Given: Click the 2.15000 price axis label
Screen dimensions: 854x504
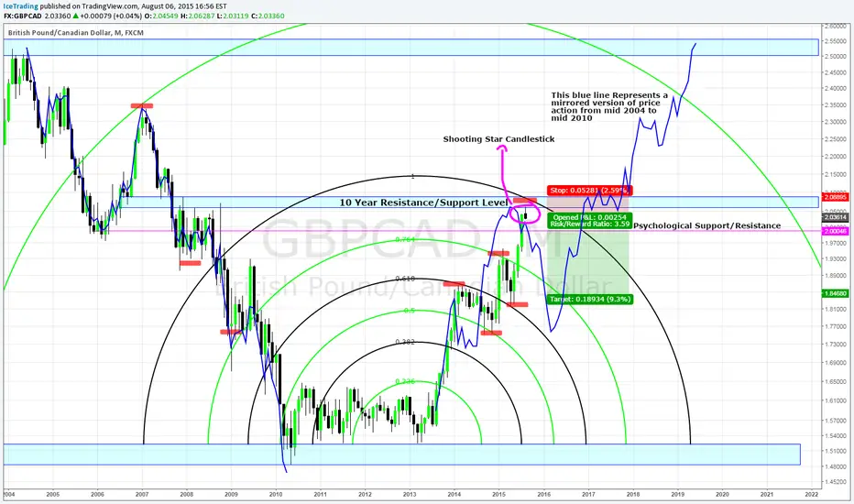Looking at the screenshot, I should click(836, 174).
